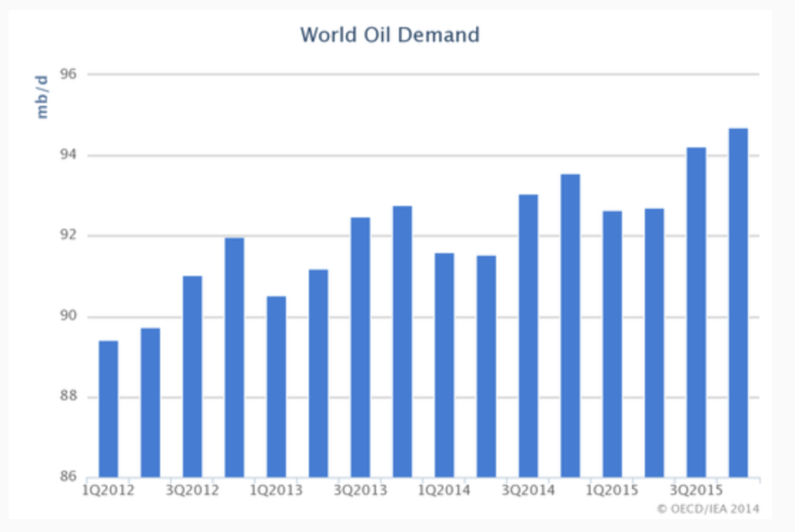Image resolution: width=795 pixels, height=532 pixels.
Task: Select the 92 y-axis value label
Action: pos(68,235)
